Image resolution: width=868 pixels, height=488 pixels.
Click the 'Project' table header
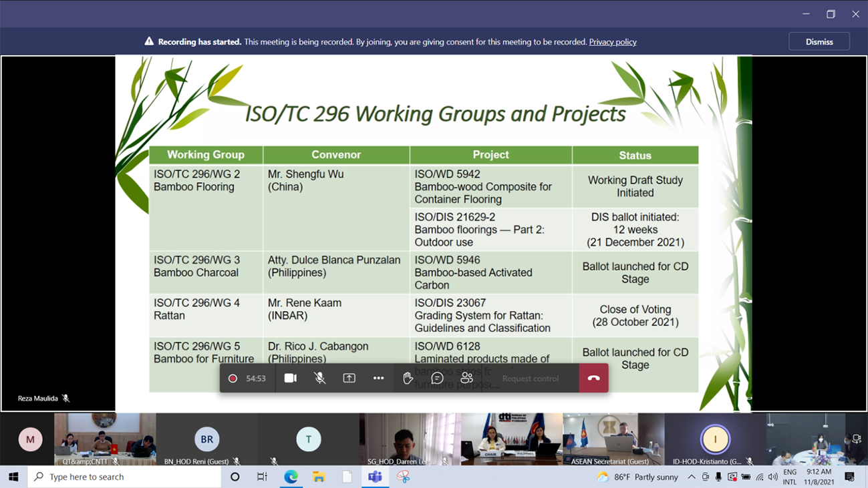[x=490, y=154]
